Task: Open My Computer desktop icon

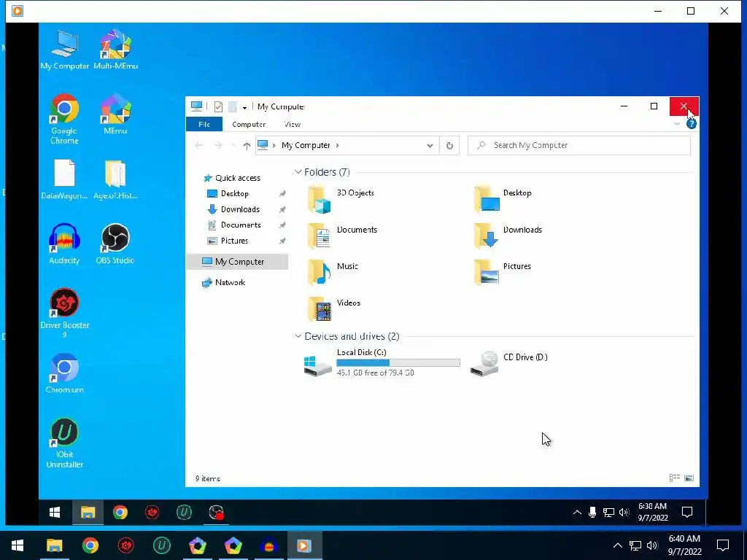Action: click(65, 50)
